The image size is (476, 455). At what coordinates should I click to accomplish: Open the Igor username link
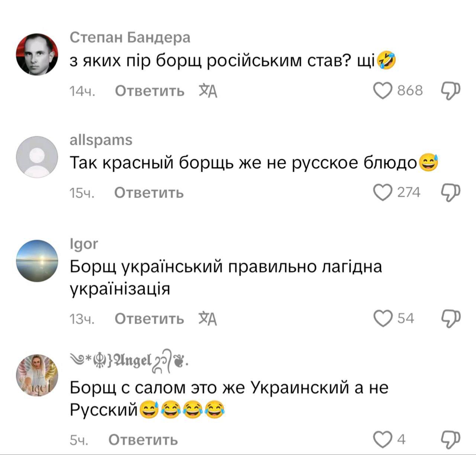click(84, 244)
